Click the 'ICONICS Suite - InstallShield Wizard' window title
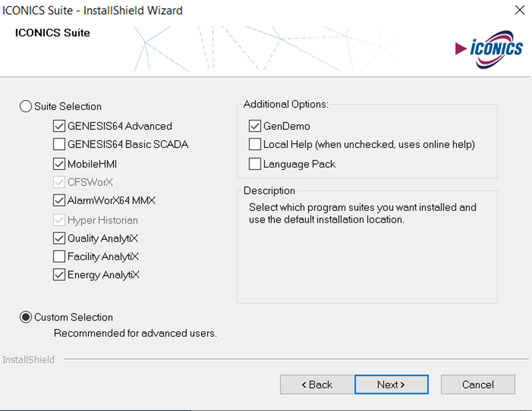Screen dimensions: 532x411 [92, 10]
